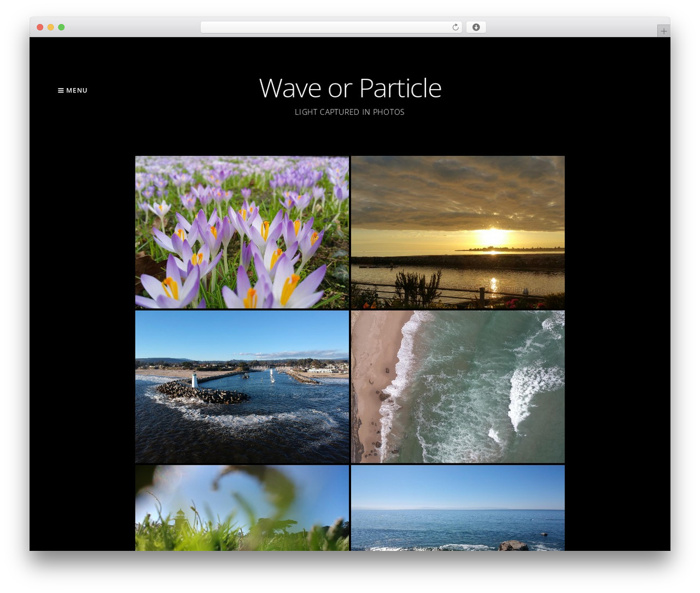Screen dimensions: 700x593
Task: Open the harbor lighthouse jetty photo
Action: tap(242, 387)
